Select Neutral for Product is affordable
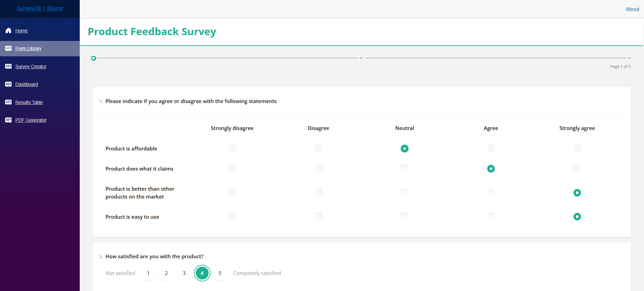The image size is (644, 291). click(404, 148)
